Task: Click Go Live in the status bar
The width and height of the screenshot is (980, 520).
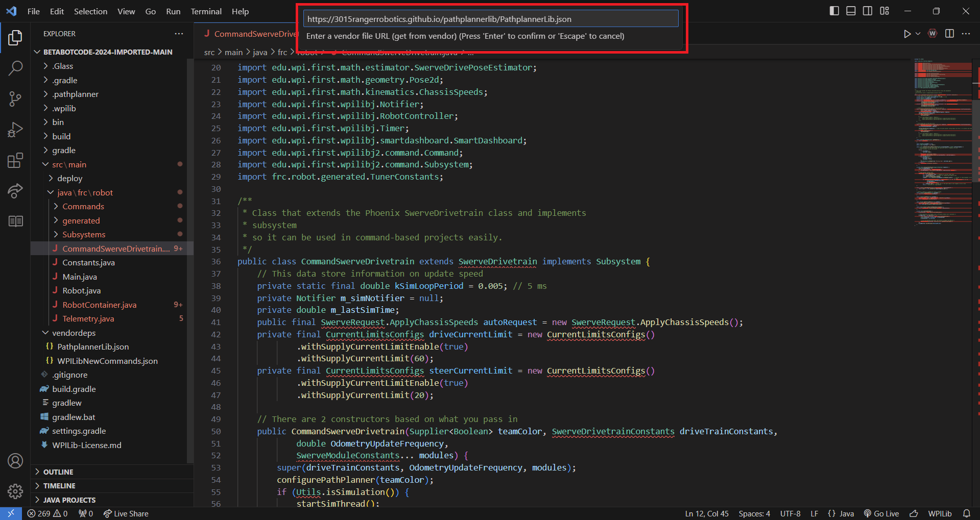Action: coord(881,513)
